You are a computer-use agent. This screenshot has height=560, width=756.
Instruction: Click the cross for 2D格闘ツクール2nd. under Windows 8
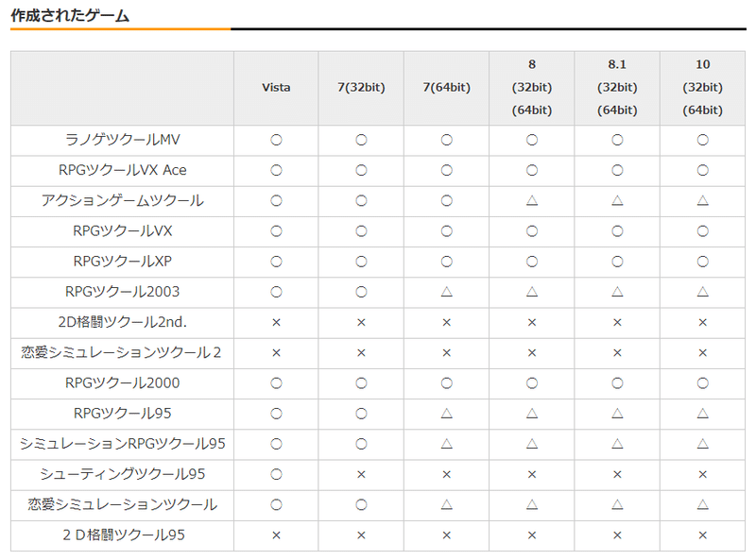point(532,322)
